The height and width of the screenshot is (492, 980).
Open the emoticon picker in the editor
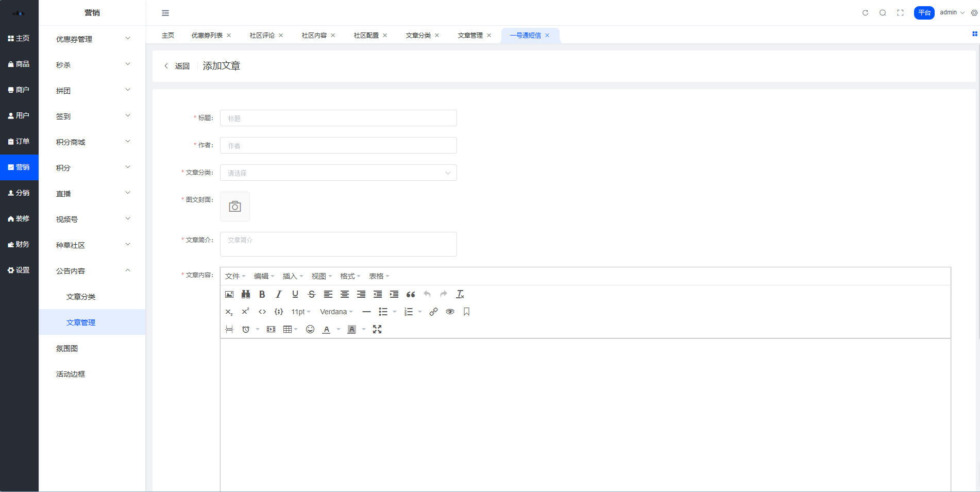pos(310,329)
